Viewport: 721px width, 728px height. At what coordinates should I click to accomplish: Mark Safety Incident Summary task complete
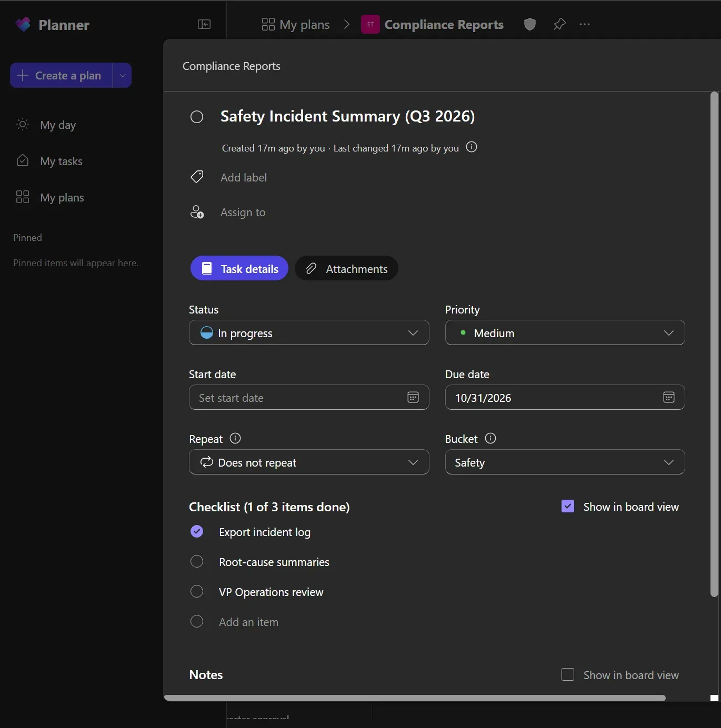tap(197, 117)
